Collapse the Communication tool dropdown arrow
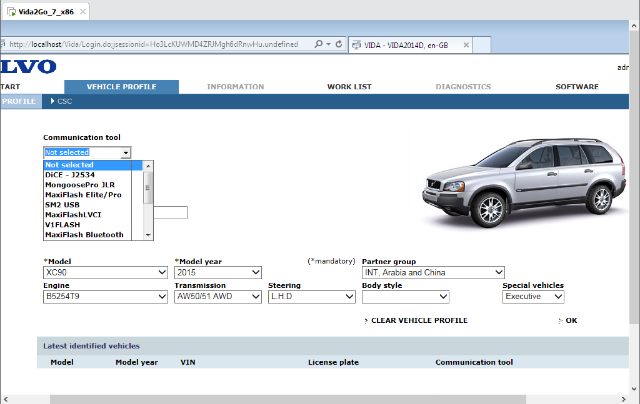Screen dimensions: 640x404 pos(126,153)
